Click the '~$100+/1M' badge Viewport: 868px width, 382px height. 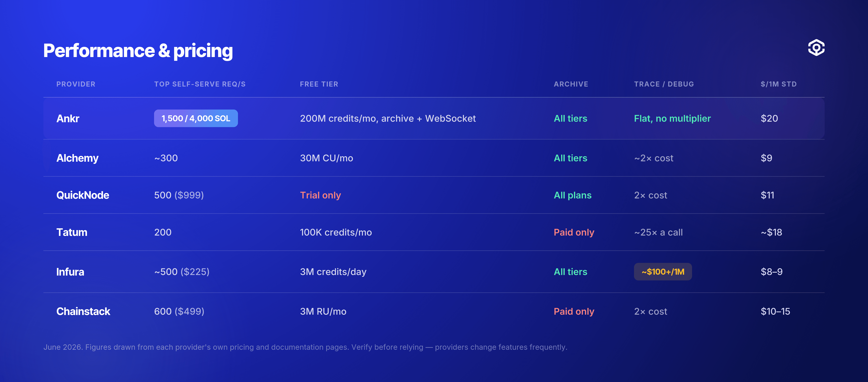click(x=663, y=272)
